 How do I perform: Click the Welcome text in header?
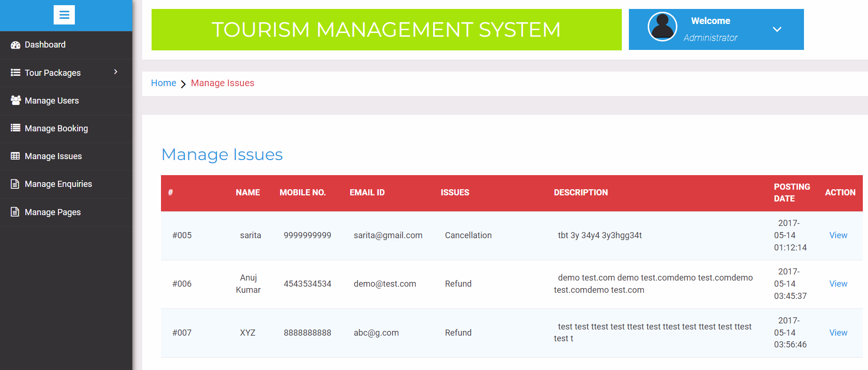[x=710, y=21]
